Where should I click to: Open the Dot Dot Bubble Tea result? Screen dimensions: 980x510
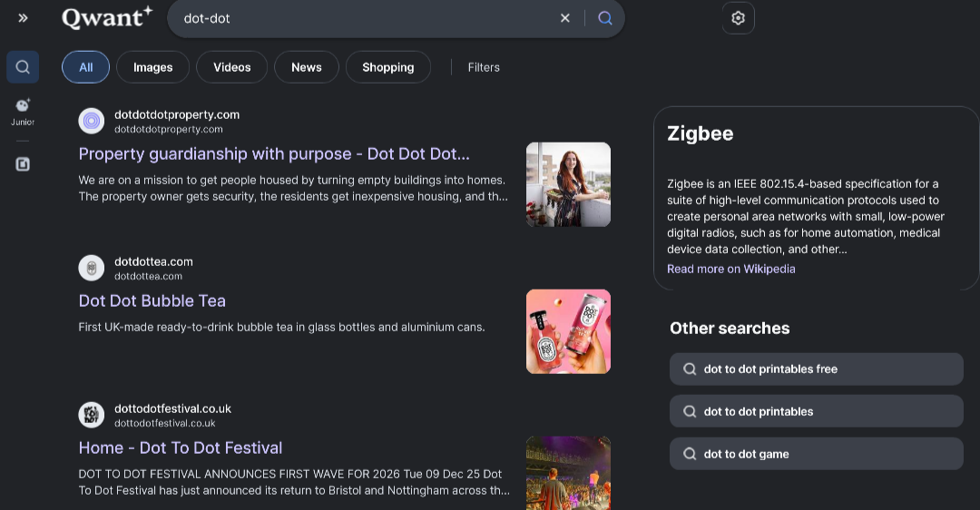152,301
